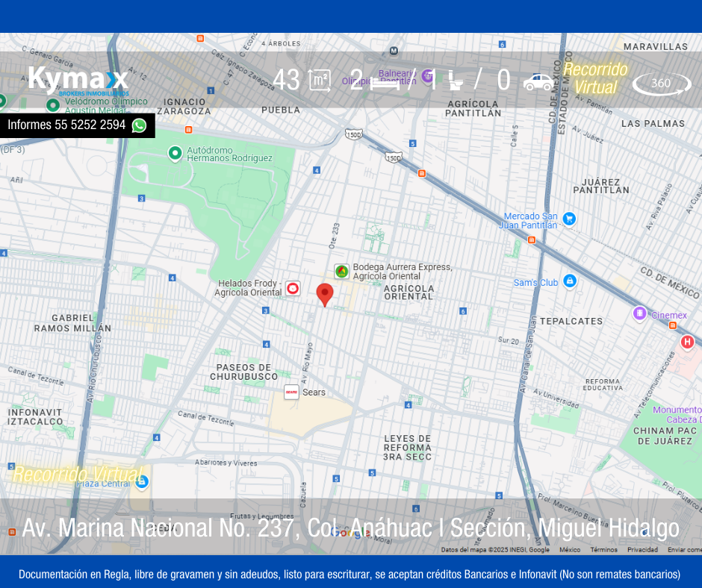Click the PASEOS DE CHURUBUSCO label

(x=244, y=372)
